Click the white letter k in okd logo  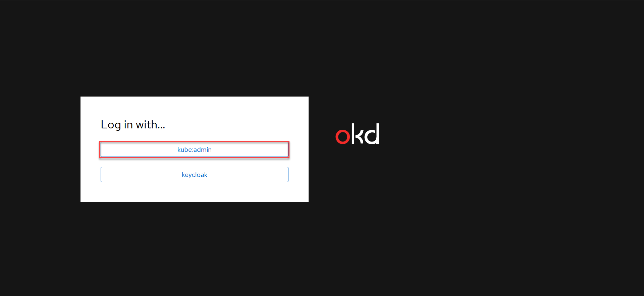click(358, 134)
